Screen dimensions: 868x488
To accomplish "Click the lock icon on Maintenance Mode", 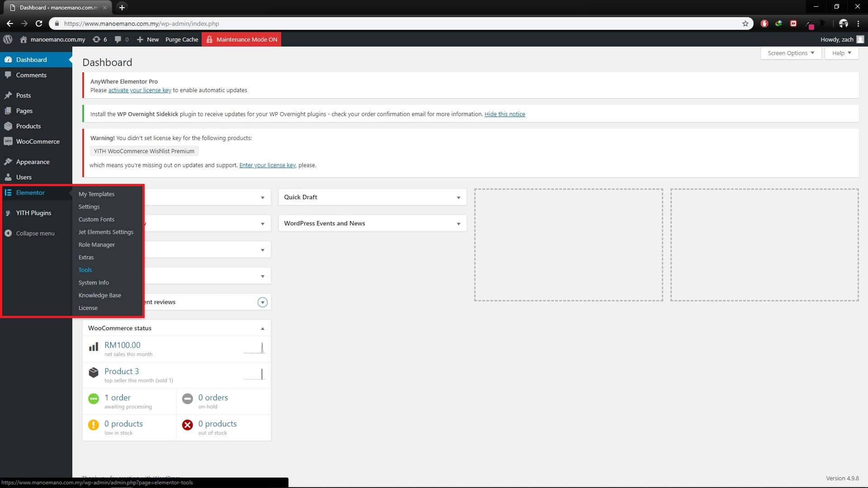I will tap(209, 39).
